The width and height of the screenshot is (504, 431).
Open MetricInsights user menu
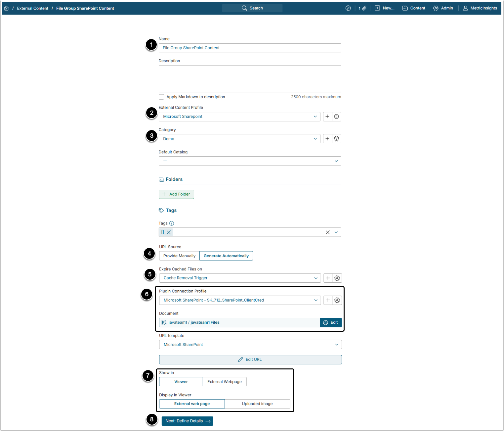tap(480, 8)
